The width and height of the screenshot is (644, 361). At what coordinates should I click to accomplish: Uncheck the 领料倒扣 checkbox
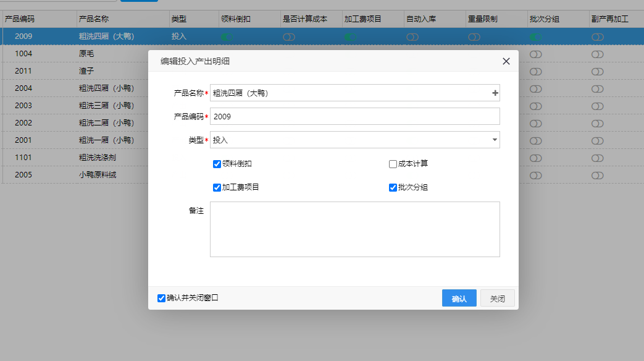[217, 164]
